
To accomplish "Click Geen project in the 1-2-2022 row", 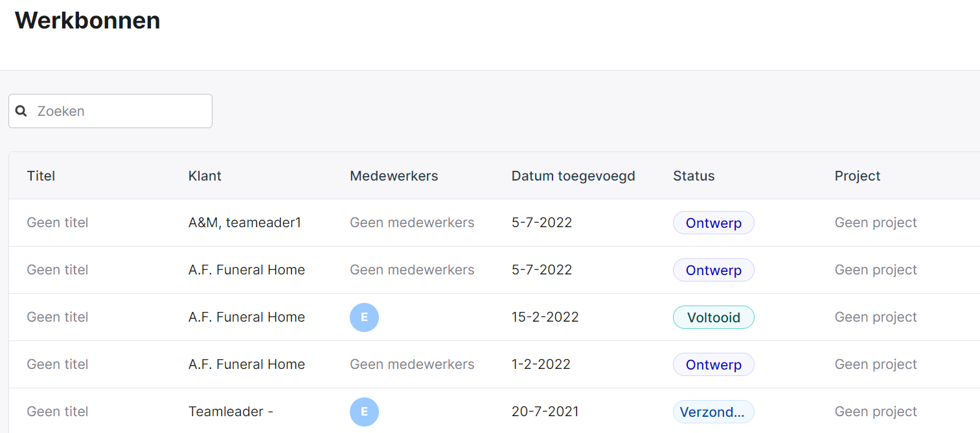I will (876, 364).
